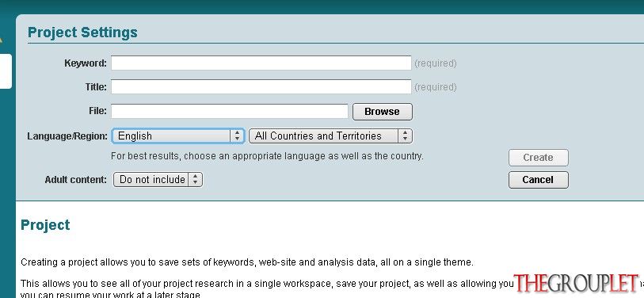Viewport: 644px width, 298px height.
Task: Click the Browse button
Action: tap(382, 112)
